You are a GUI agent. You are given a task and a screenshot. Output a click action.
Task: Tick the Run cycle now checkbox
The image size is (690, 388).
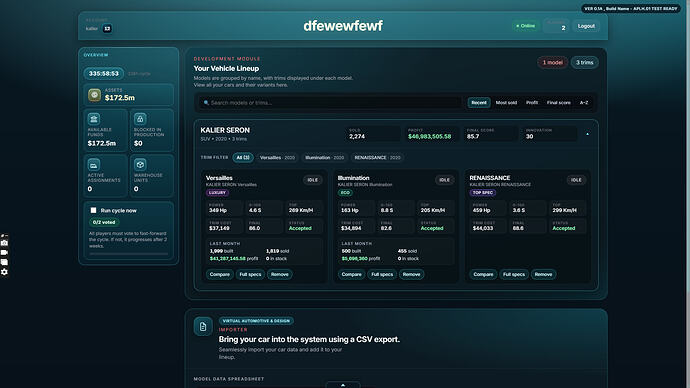[x=93, y=210]
